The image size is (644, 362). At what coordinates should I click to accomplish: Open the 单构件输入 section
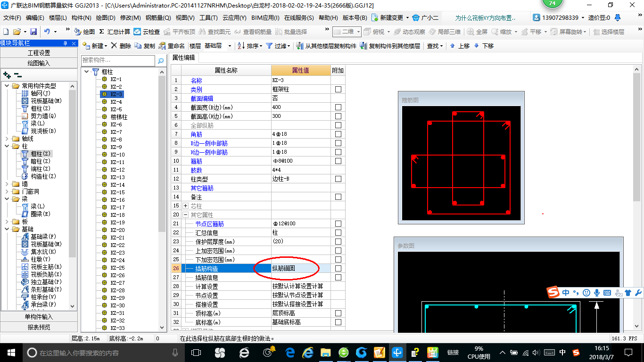(x=39, y=317)
